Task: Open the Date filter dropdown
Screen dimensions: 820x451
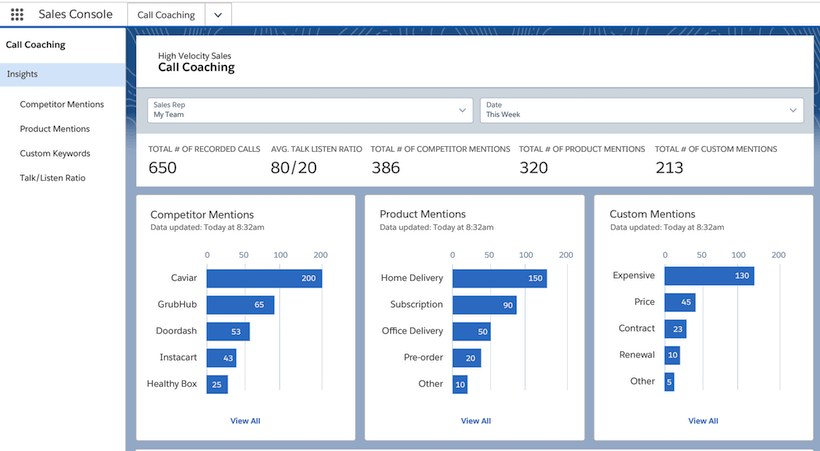Action: (641, 110)
